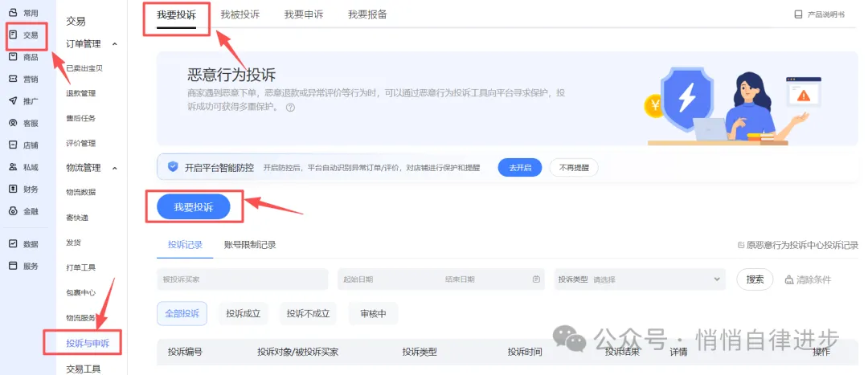Viewport: 868px width, 375px height.
Task: Click the 常用 sidebar icon
Action: 14,13
